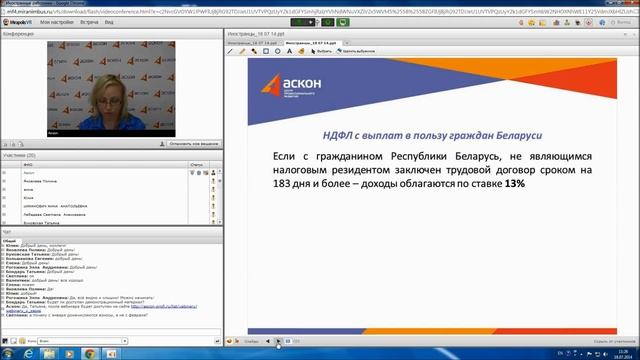Screen dimensions: 640x360
Task: Click the first small icon under the video
Action: point(5,144)
